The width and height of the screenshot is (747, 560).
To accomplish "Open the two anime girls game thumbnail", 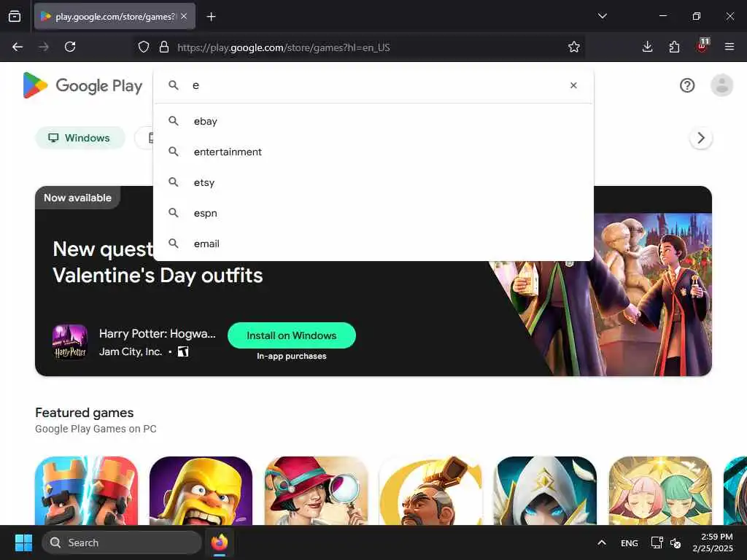I will [x=660, y=491].
